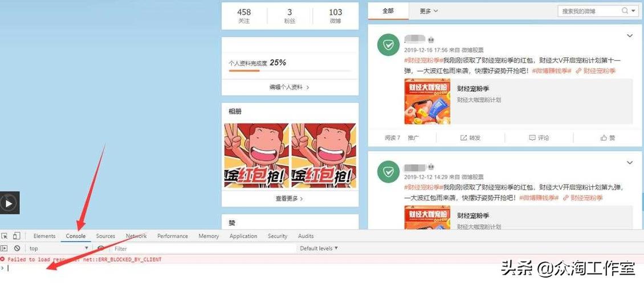This screenshot has height=285, width=644.
Task: Click the 2019-12-16 17:56 timestamp
Action: tap(425, 50)
